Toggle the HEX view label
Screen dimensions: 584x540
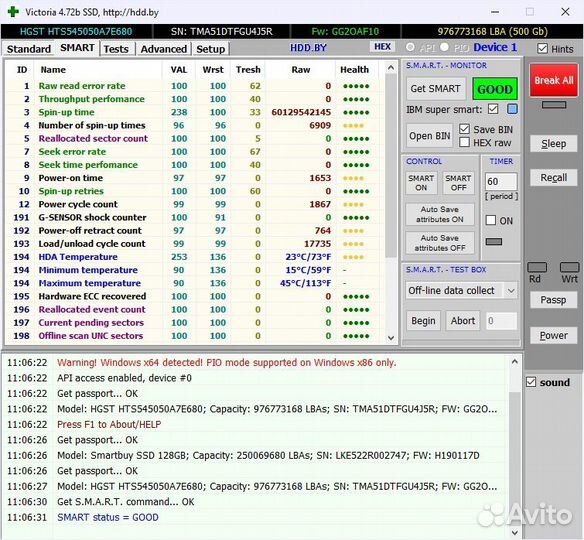point(382,47)
